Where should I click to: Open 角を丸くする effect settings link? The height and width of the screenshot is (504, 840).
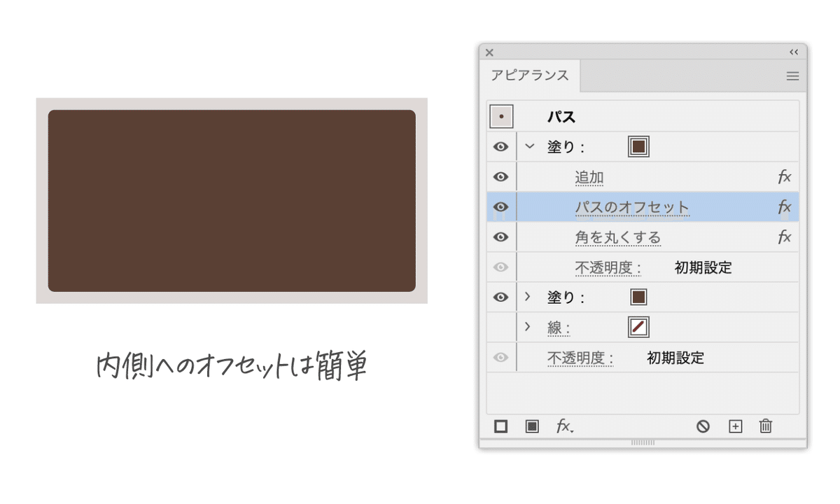coord(617,238)
